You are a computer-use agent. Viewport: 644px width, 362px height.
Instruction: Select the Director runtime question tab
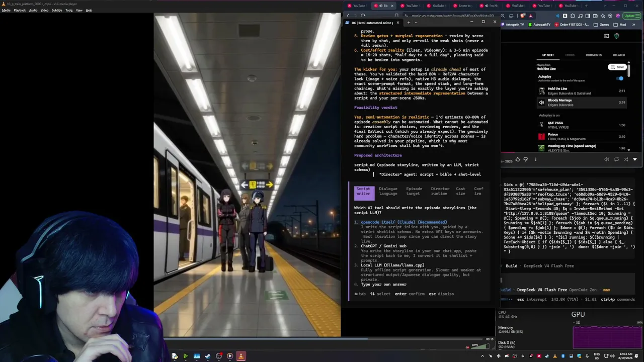tap(440, 191)
